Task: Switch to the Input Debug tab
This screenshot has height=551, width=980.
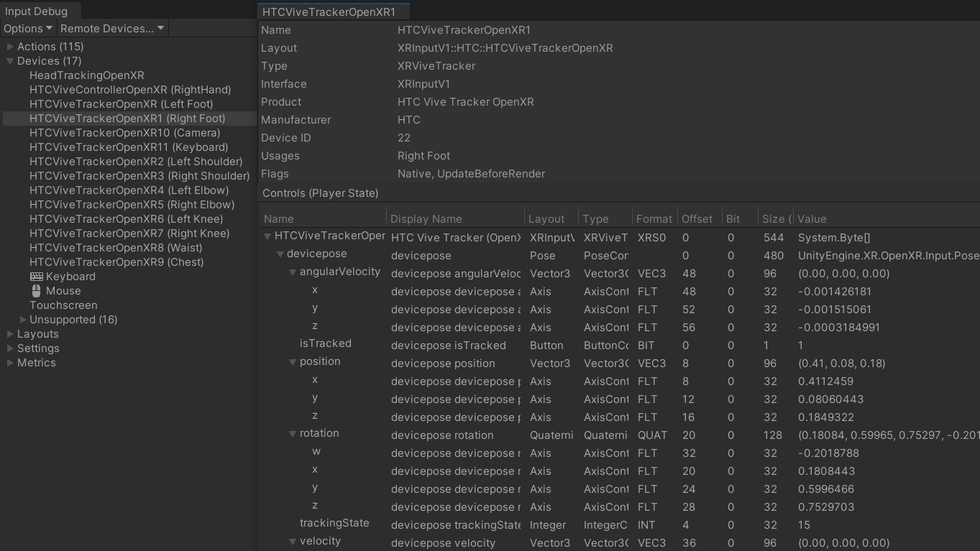Action: coord(36,11)
